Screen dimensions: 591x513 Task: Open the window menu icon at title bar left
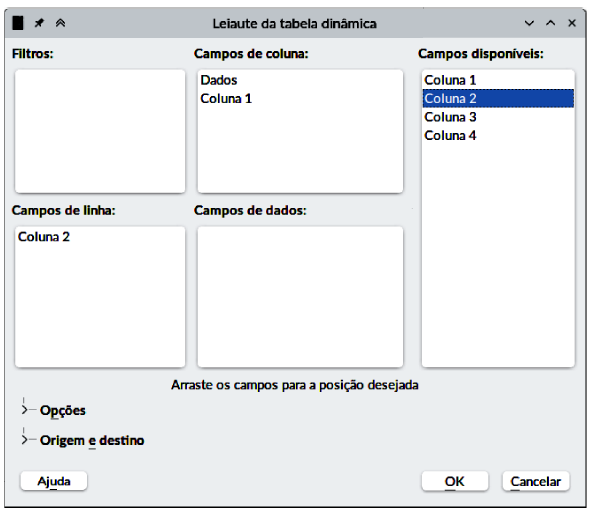[17, 23]
